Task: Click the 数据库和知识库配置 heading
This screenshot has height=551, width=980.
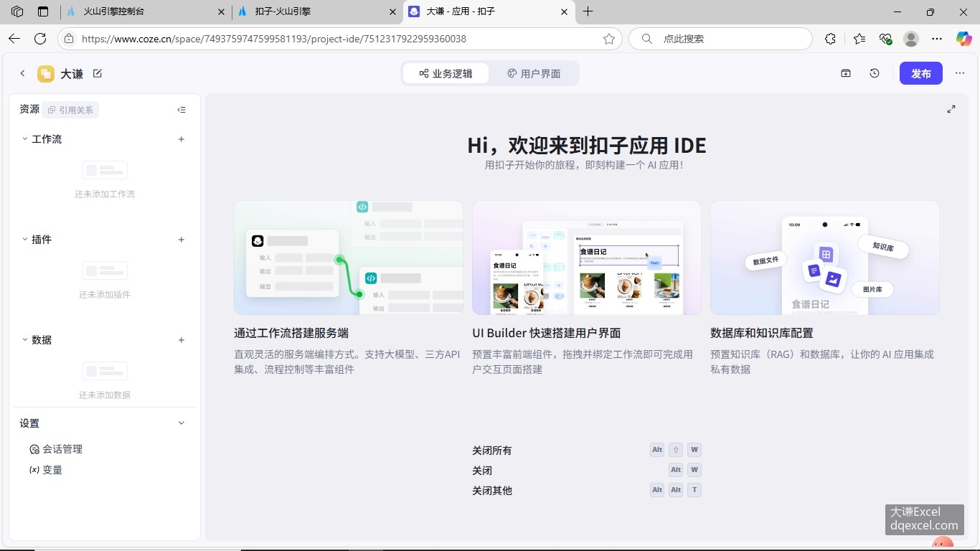Action: (762, 333)
